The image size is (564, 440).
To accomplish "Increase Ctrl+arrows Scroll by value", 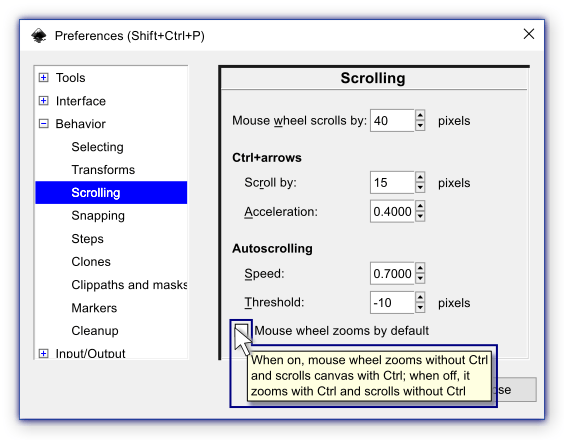I will 420,177.
